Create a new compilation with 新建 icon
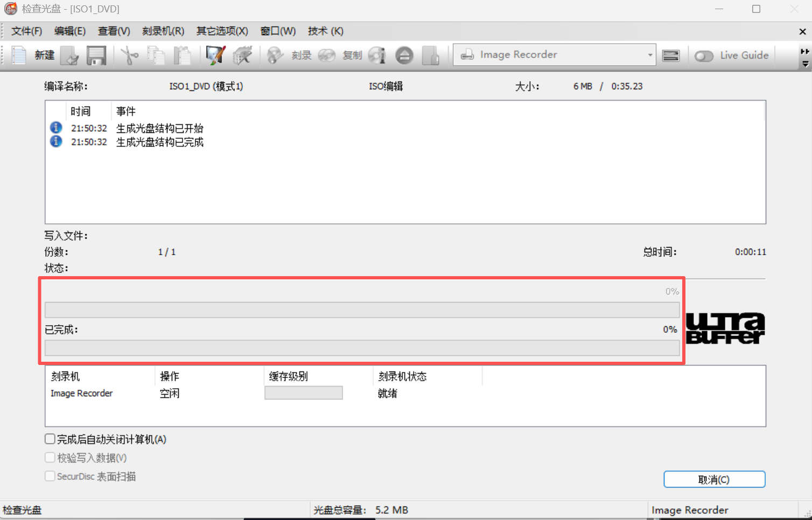The width and height of the screenshot is (812, 520). click(18, 55)
